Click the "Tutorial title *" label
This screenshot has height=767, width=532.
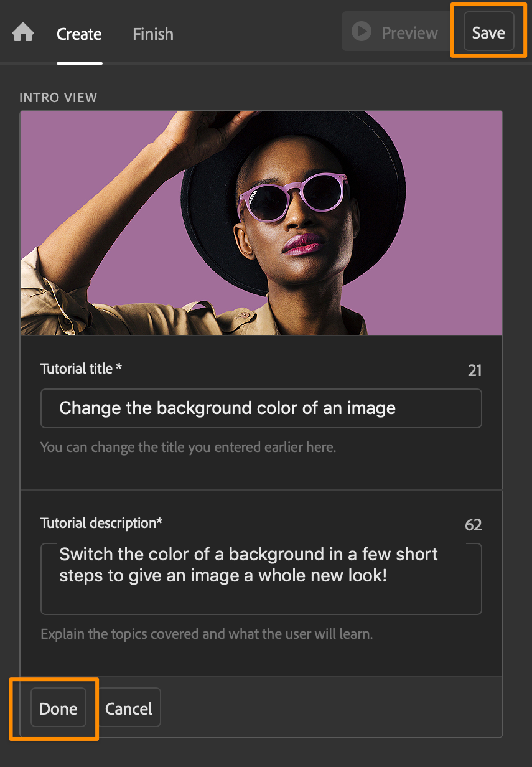(x=81, y=369)
